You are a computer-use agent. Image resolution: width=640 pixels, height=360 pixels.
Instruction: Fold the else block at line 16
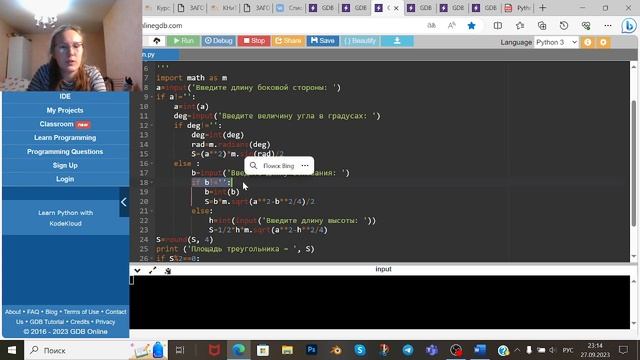151,163
